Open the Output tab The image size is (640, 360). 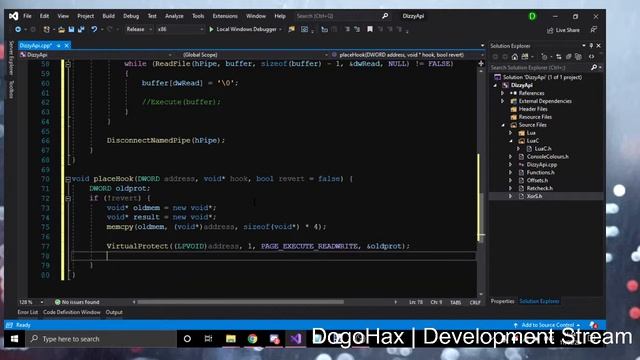pos(114,312)
